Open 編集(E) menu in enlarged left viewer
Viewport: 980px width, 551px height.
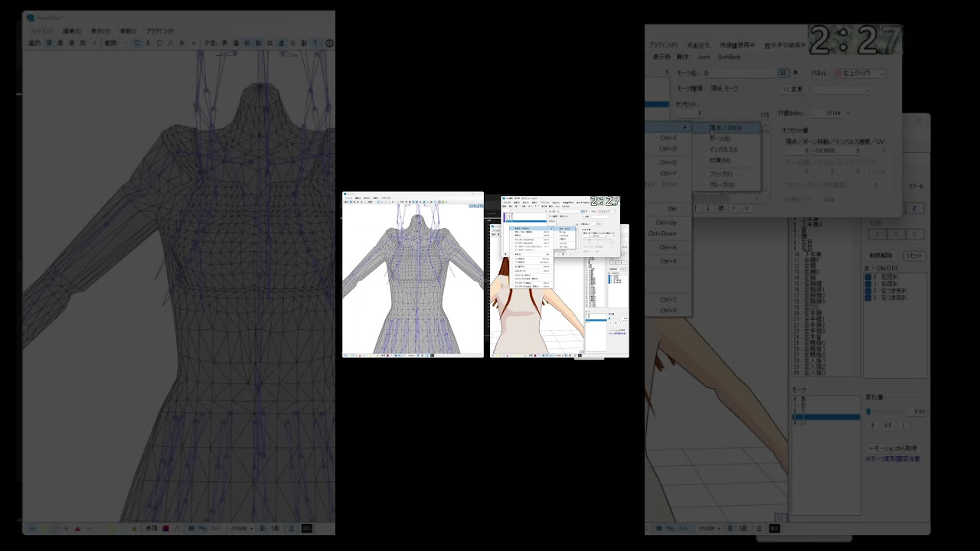72,31
